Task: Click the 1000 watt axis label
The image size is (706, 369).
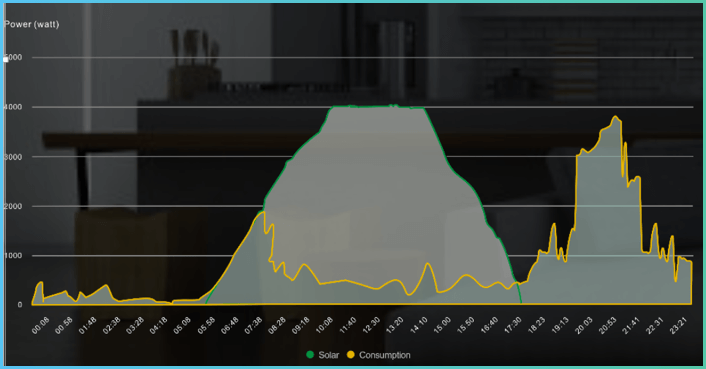Action: 13,256
